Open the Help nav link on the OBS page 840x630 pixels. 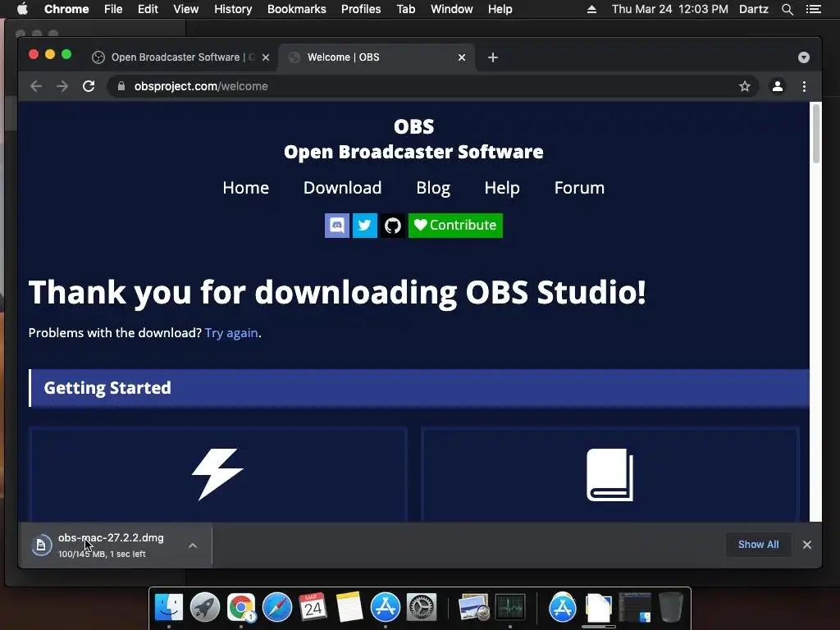click(502, 188)
